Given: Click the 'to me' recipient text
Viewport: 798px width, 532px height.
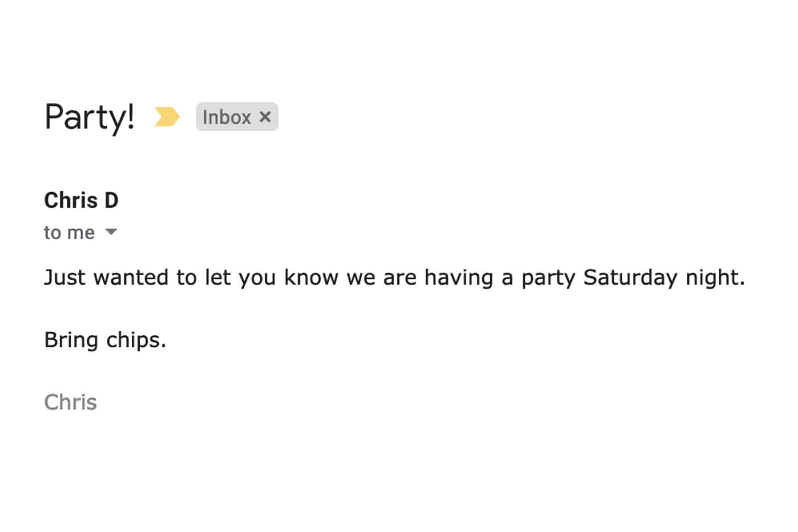Looking at the screenshot, I should (x=69, y=232).
